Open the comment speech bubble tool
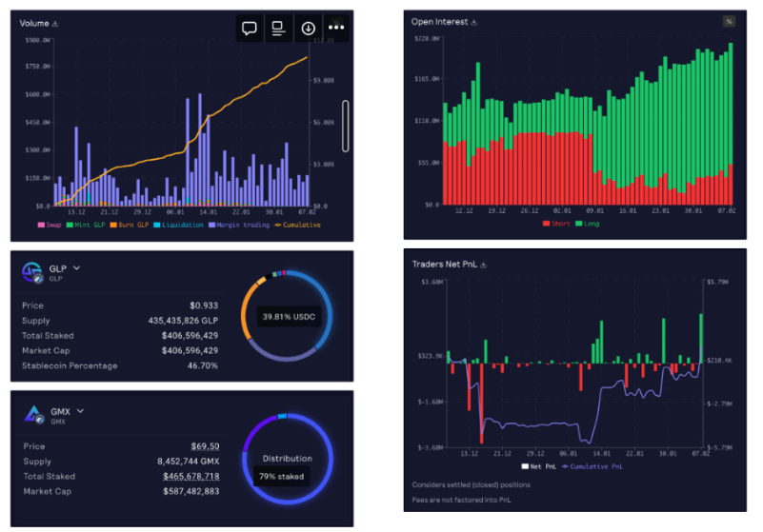 [x=250, y=29]
